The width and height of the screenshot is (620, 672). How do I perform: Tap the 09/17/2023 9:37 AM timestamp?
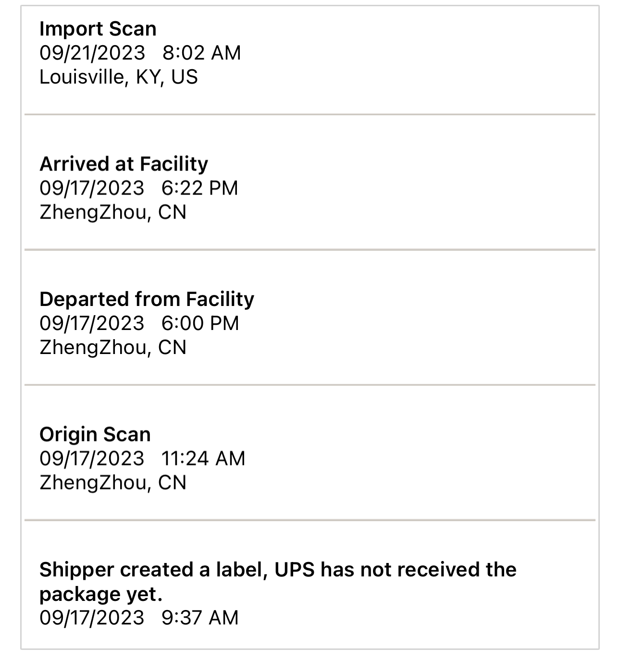coord(139,618)
